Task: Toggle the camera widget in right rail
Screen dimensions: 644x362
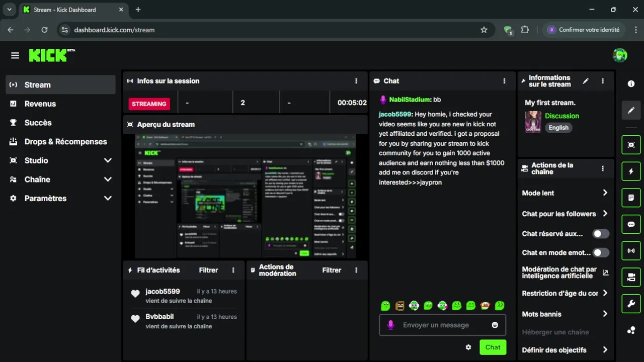Action: [x=631, y=277]
